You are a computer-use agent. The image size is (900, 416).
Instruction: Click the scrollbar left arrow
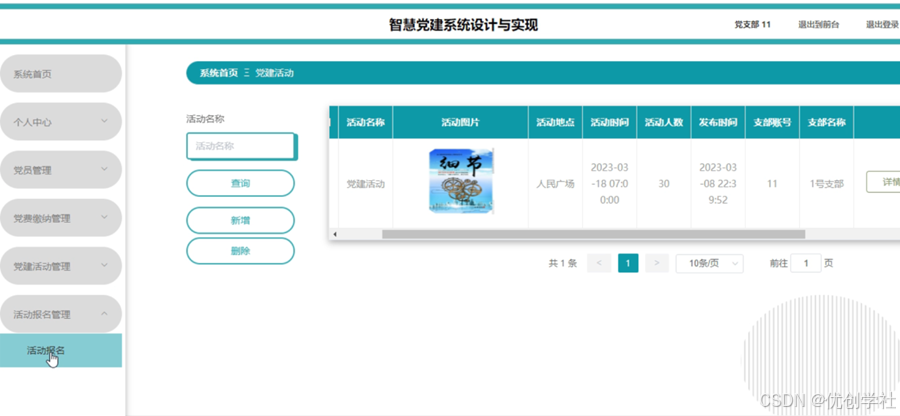(x=335, y=234)
